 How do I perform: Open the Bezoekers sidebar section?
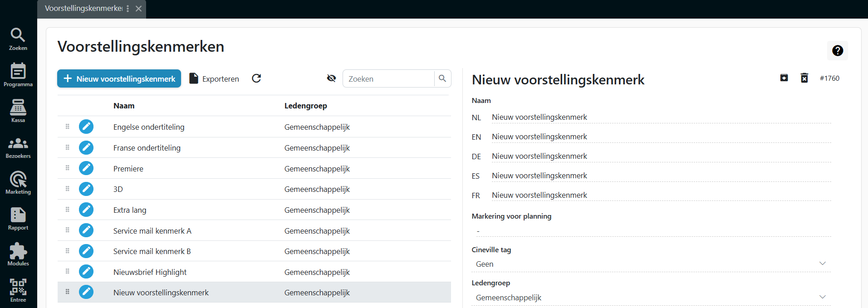[x=18, y=147]
